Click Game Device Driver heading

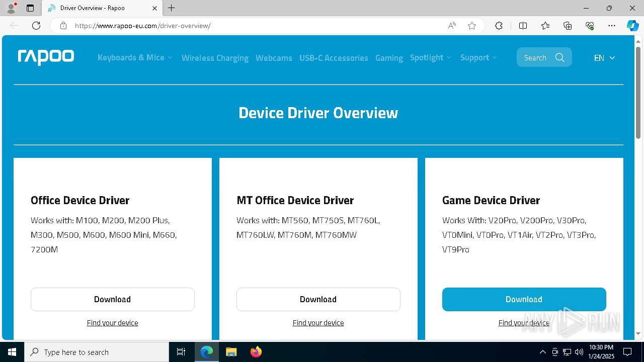click(491, 200)
